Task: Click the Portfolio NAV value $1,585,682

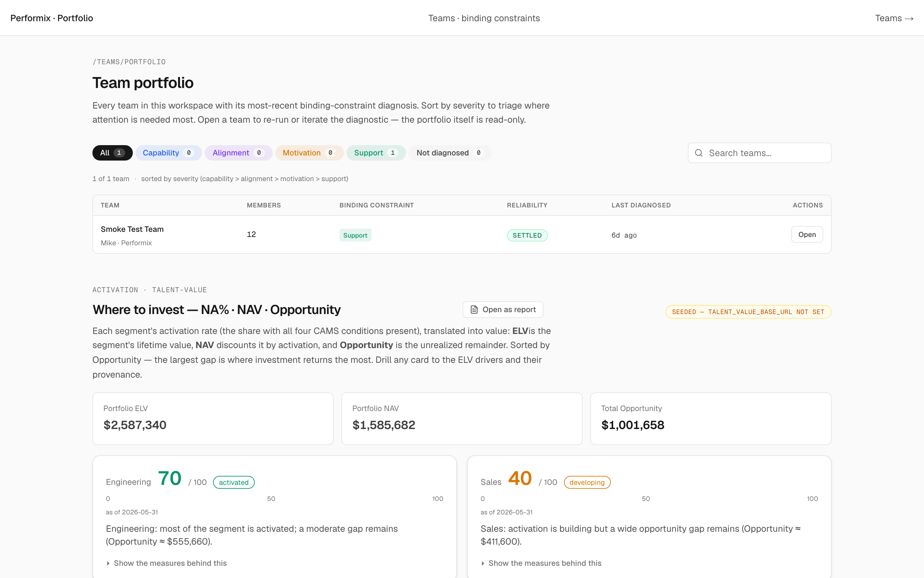Action: 383,425
